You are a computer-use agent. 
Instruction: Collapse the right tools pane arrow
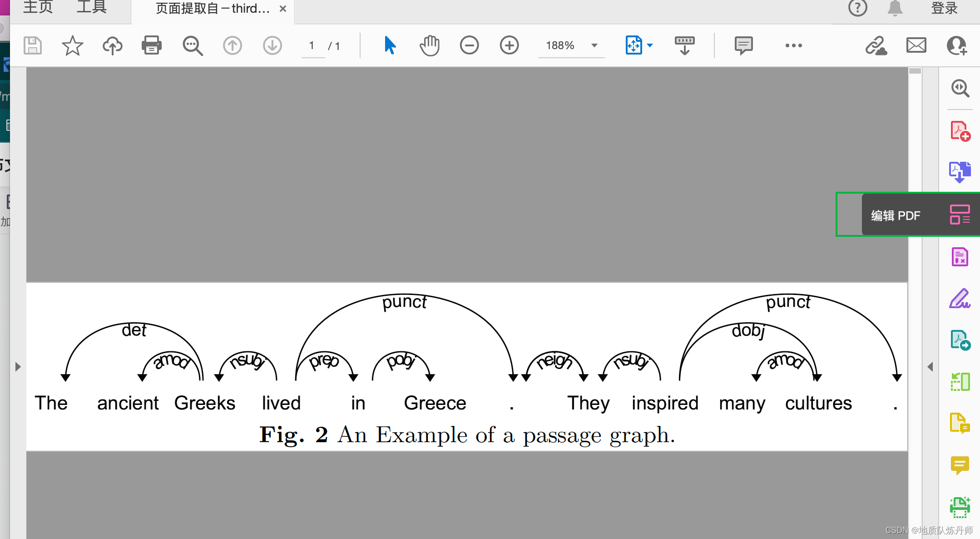point(930,367)
